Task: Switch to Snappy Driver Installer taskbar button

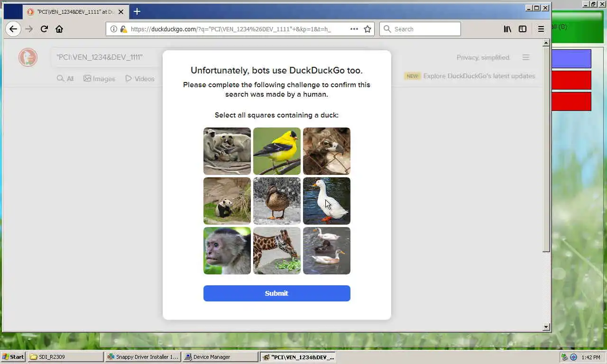Action: click(143, 357)
